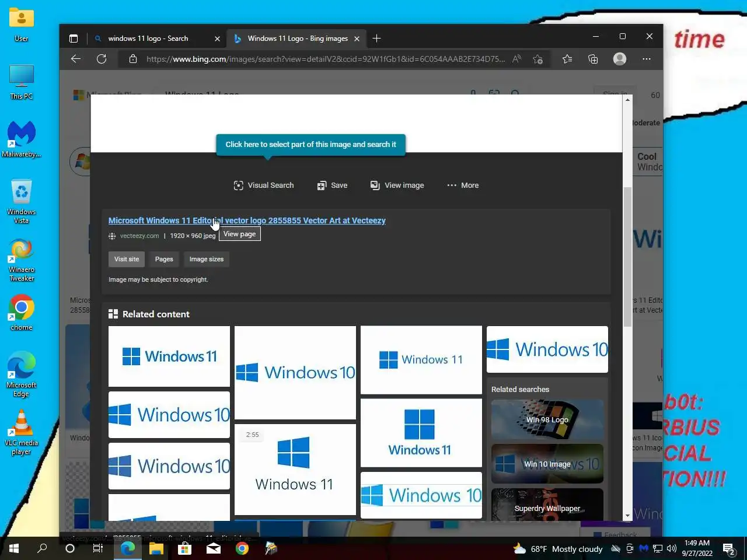Image resolution: width=747 pixels, height=560 pixels.
Task: Select the Image sizes tab
Action: coord(207,259)
